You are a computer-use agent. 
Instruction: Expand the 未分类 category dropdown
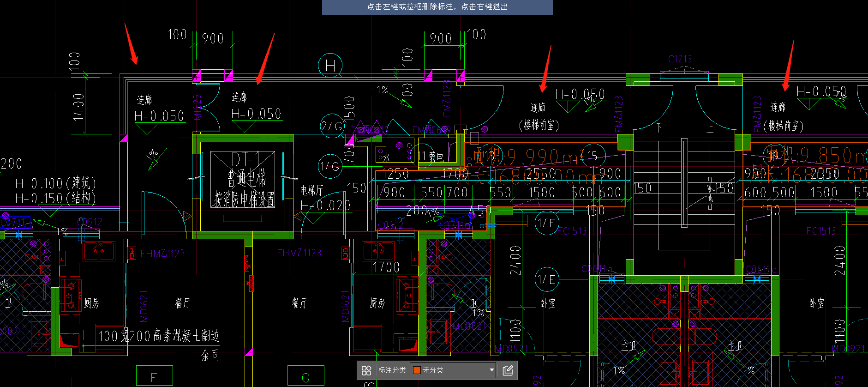click(x=453, y=370)
